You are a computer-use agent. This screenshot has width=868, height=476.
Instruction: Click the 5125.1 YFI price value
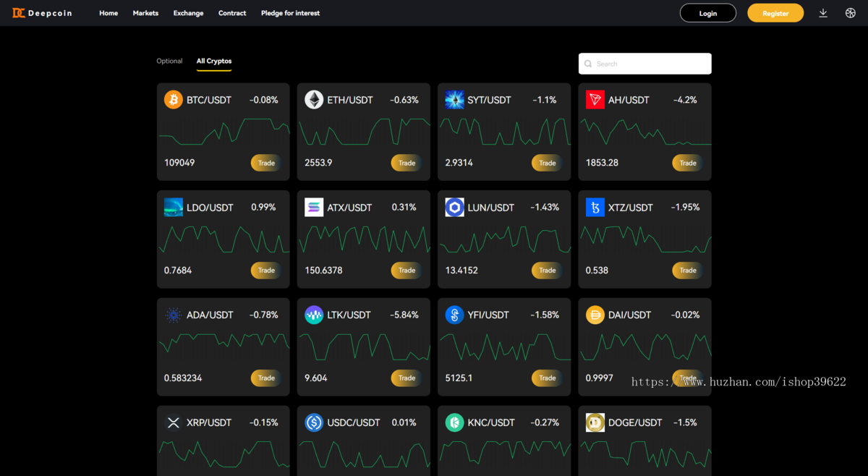pos(459,378)
